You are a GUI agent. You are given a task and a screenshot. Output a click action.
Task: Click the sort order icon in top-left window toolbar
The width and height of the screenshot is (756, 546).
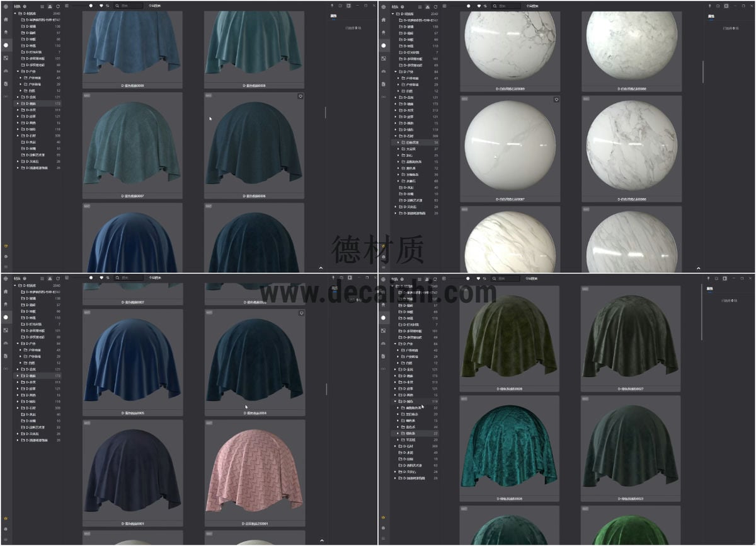tap(108, 6)
